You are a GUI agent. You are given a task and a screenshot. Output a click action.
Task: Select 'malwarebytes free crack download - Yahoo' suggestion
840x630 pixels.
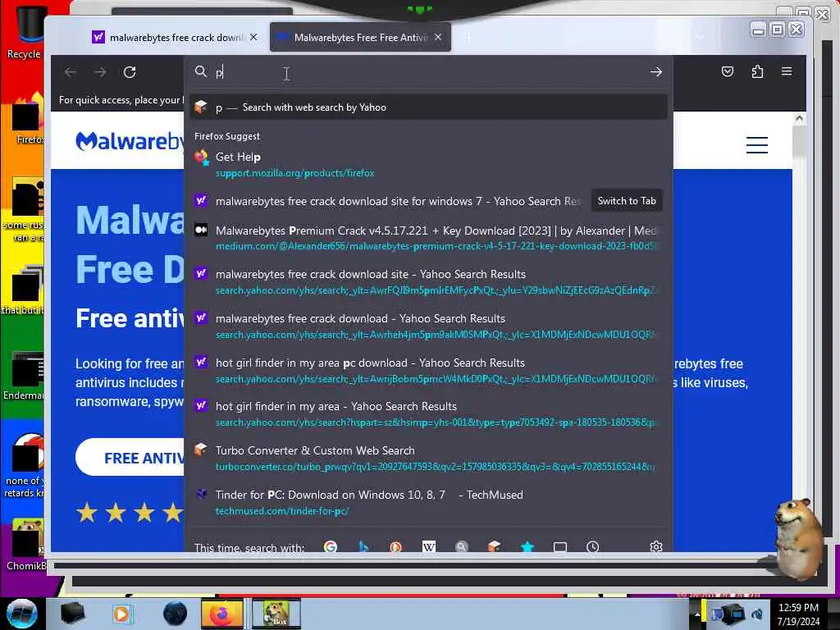point(428,326)
